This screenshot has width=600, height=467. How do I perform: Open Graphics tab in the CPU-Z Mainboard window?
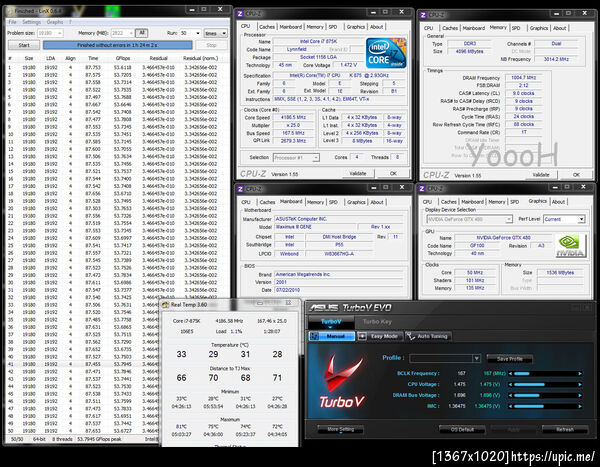[356, 202]
